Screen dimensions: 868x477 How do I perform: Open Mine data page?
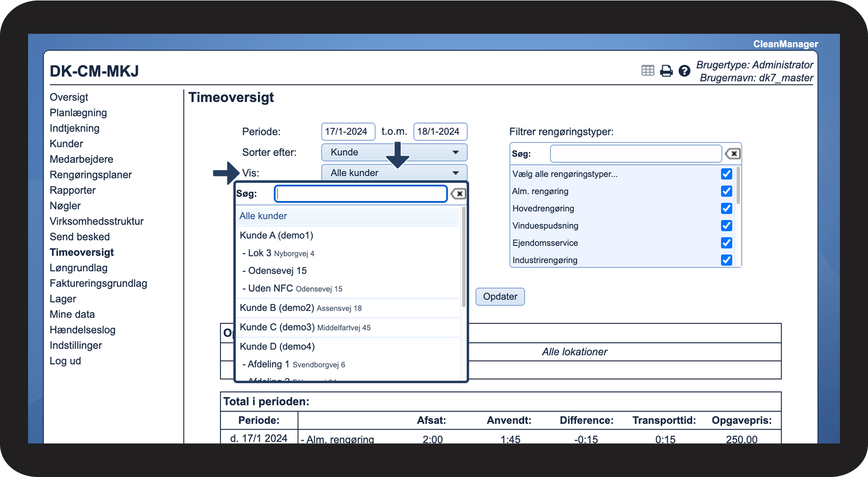pyautogui.click(x=72, y=314)
